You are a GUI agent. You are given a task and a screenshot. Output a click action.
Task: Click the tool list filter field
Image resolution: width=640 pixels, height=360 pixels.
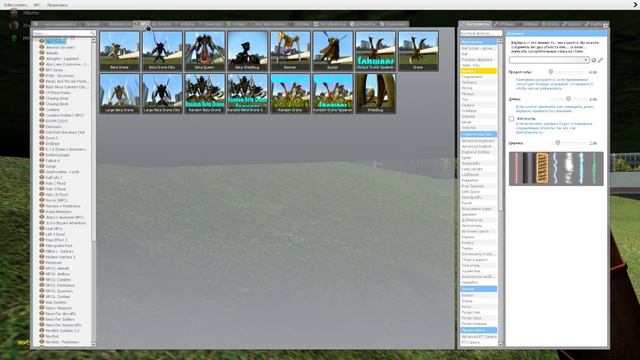pos(481,33)
